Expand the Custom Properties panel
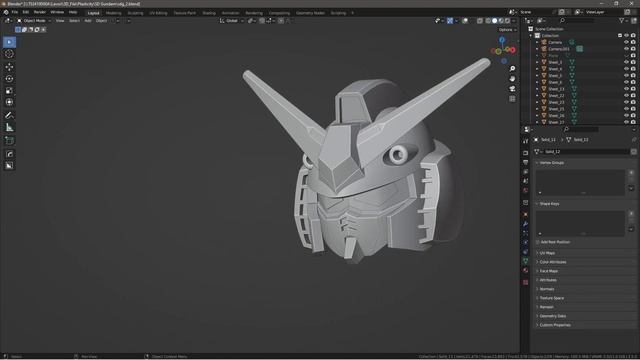 (554, 325)
